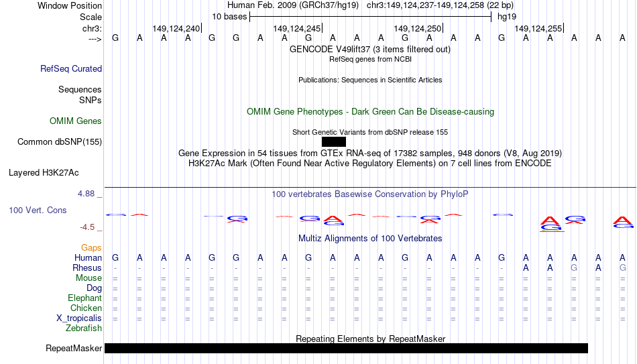637x364 pixels.
Task: Select the Mouse species row label
Action: 89,278
